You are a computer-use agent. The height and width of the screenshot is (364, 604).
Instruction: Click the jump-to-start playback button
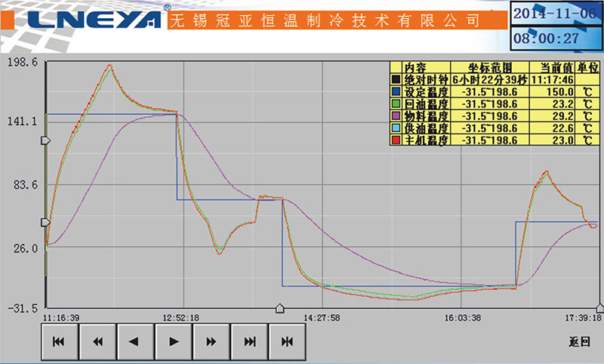click(60, 341)
